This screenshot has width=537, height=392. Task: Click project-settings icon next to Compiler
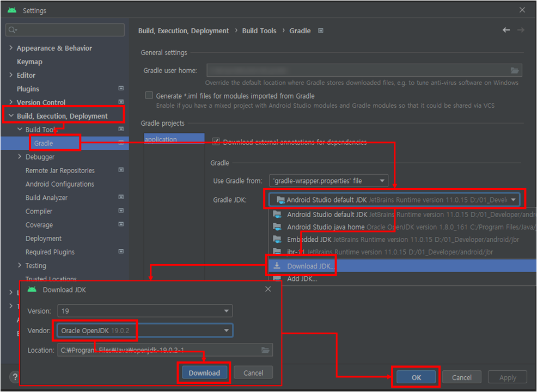click(x=121, y=211)
